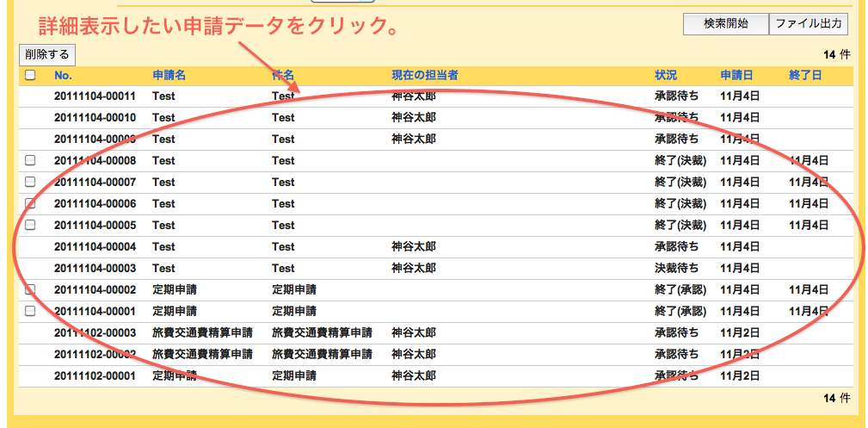Viewport: 868px width, 428px height.
Task: Click the ファイル出力 button
Action: tap(808, 24)
